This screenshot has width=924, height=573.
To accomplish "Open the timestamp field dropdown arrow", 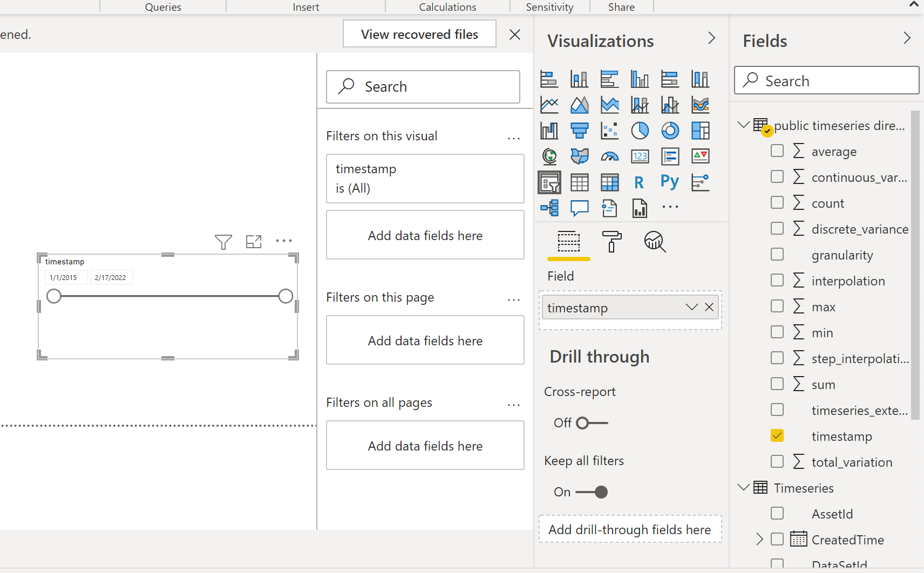I will coord(691,307).
